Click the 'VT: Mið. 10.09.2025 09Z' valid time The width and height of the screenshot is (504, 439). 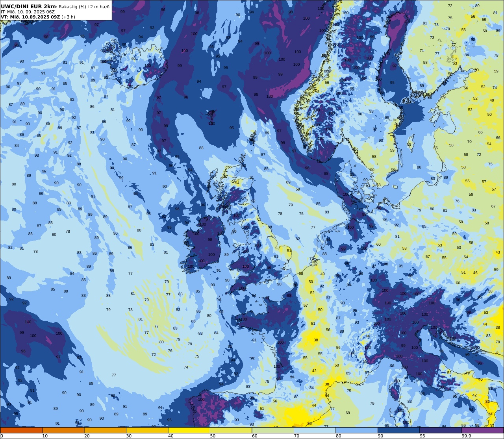[30, 17]
